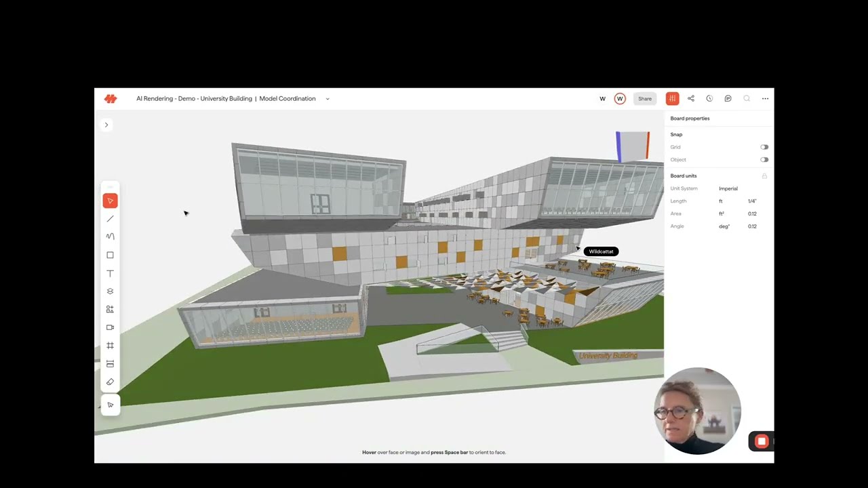Change the Area unit ft² dropdown
Viewport: 868px width, 488px height.
[722, 213]
